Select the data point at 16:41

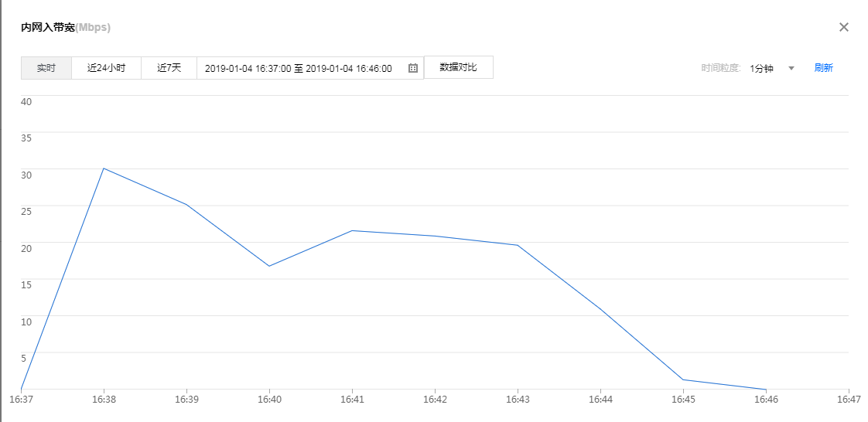coord(352,230)
